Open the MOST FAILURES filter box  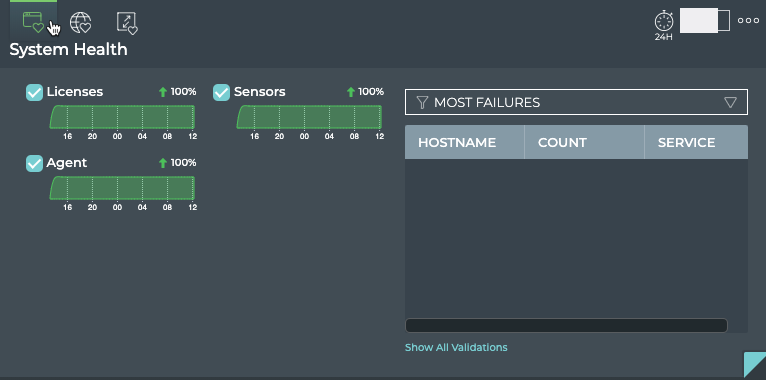(x=576, y=102)
